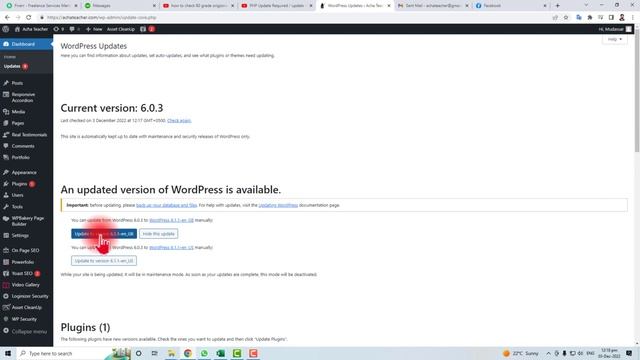This screenshot has height=360, width=640.
Task: Switch to the Facebook browser tab
Action: [x=511, y=6]
